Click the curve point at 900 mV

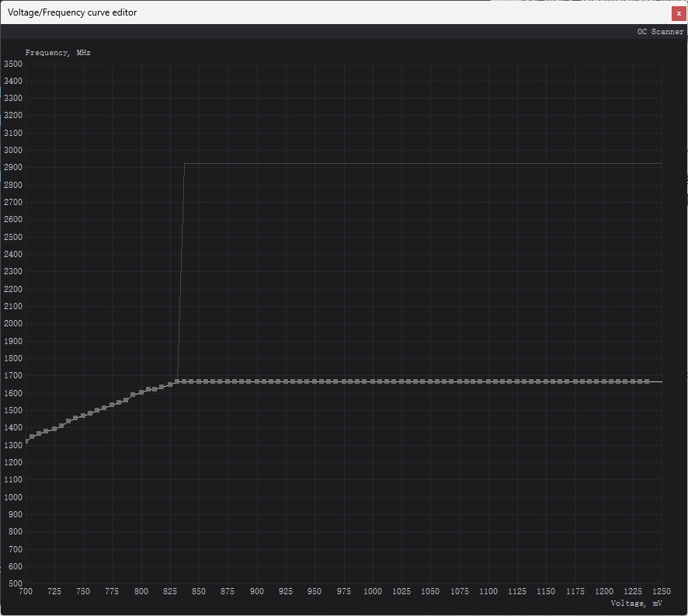click(x=257, y=381)
